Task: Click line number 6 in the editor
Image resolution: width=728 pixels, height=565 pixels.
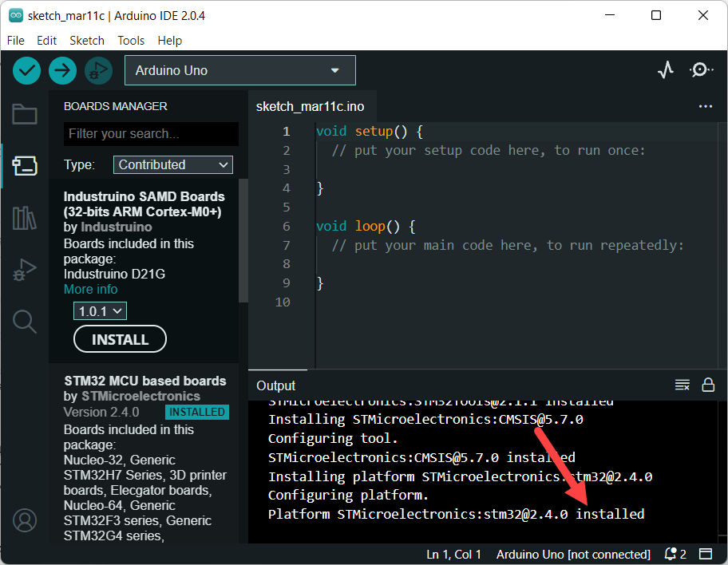Action: (x=286, y=226)
